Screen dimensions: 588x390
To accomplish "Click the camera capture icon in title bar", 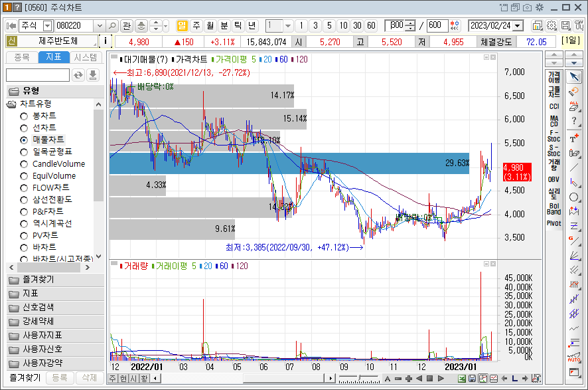I will [x=527, y=7].
